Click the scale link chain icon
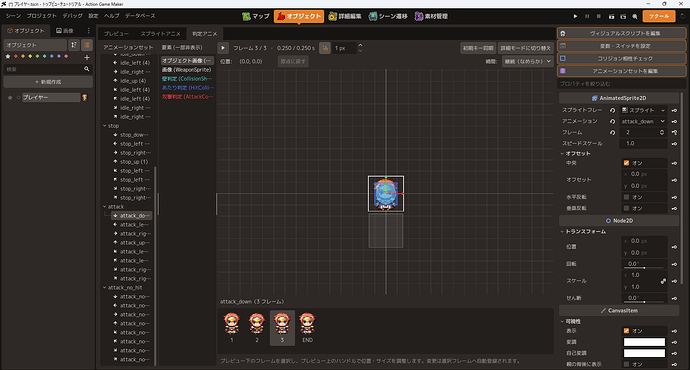 (663, 281)
